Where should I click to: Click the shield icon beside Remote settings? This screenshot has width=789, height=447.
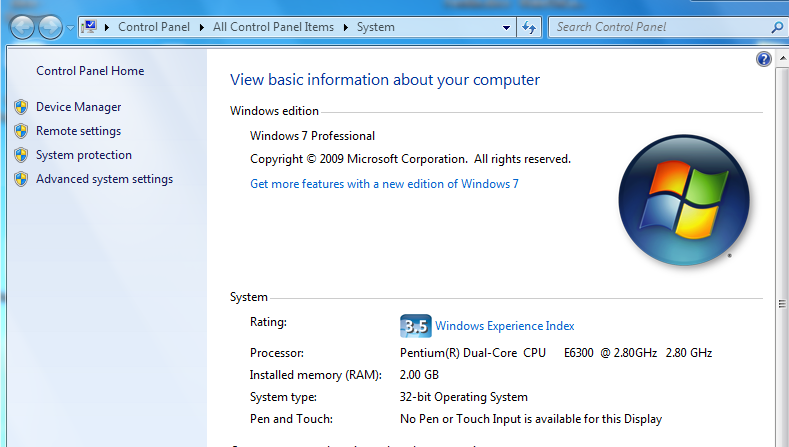click(21, 131)
